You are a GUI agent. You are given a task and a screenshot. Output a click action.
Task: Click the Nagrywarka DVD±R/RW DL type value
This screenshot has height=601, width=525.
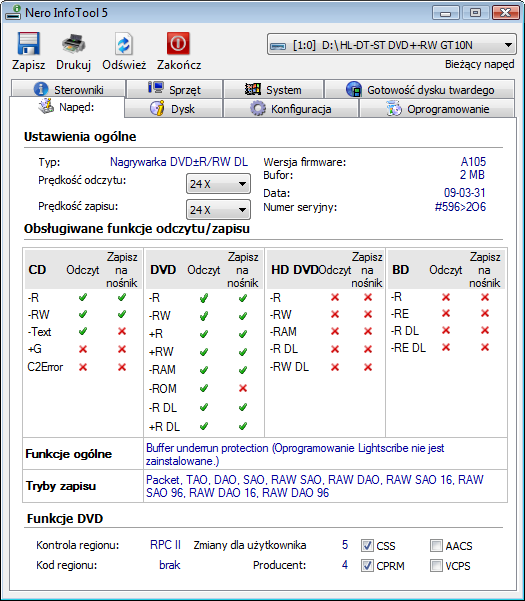pyautogui.click(x=179, y=162)
